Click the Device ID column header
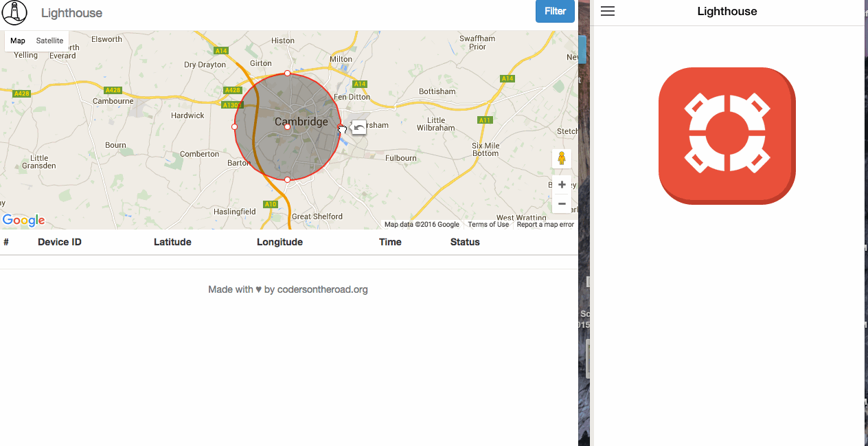 click(60, 242)
